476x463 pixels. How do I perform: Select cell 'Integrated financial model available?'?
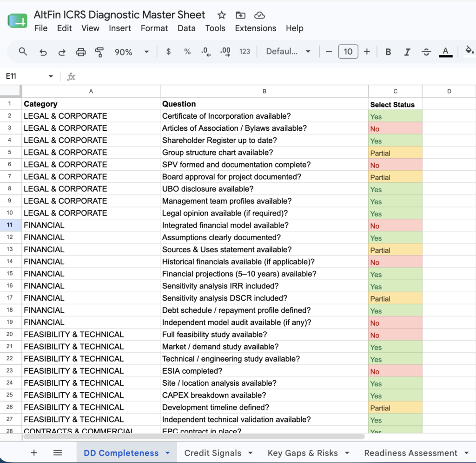click(264, 225)
